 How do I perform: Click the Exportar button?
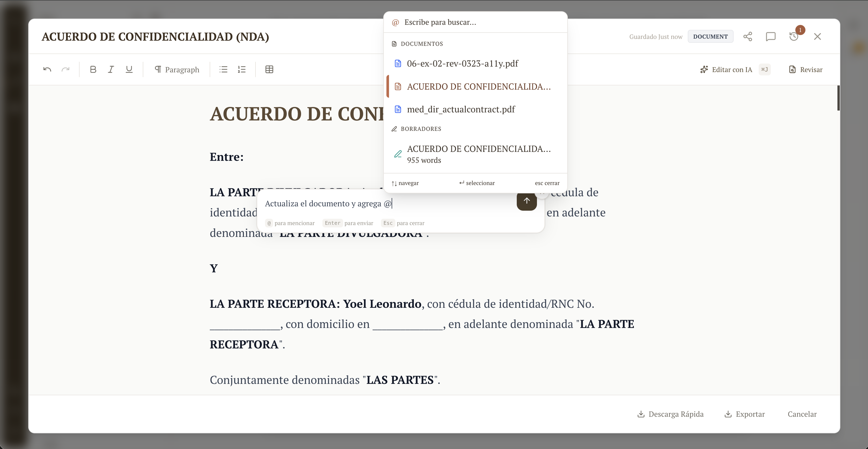click(x=745, y=414)
